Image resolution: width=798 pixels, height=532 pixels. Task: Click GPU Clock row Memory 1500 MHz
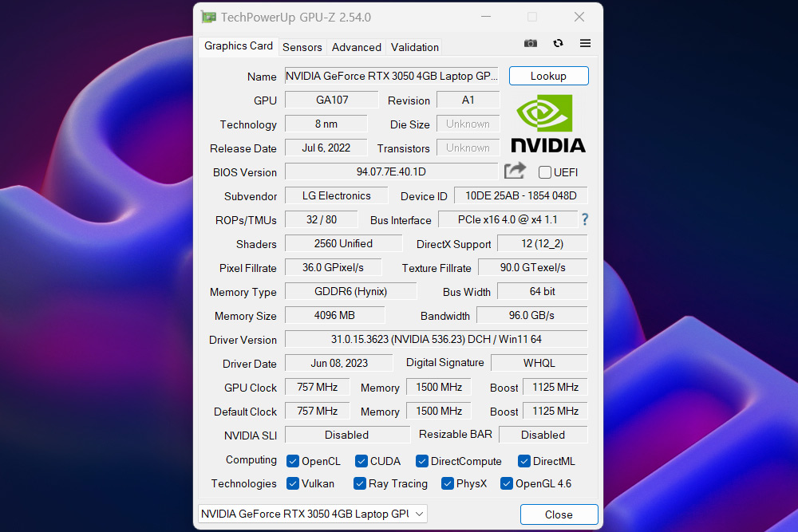(439, 387)
